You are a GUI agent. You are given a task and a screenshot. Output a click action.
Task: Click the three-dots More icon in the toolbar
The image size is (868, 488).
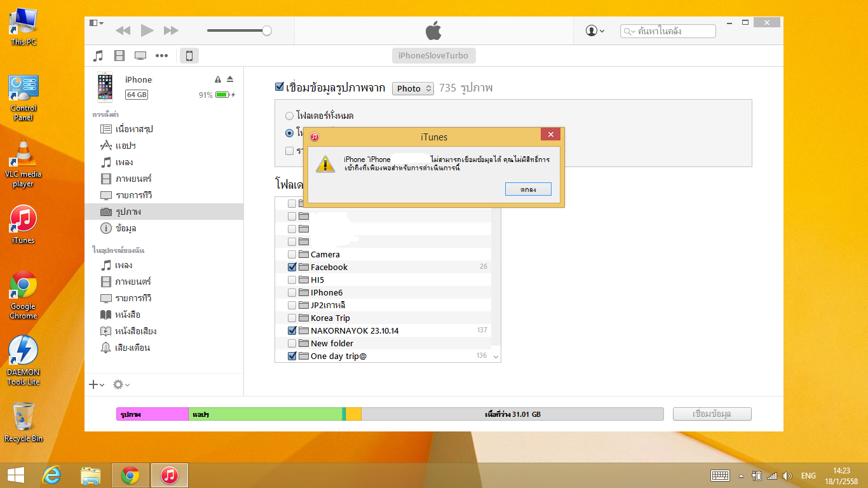(162, 56)
